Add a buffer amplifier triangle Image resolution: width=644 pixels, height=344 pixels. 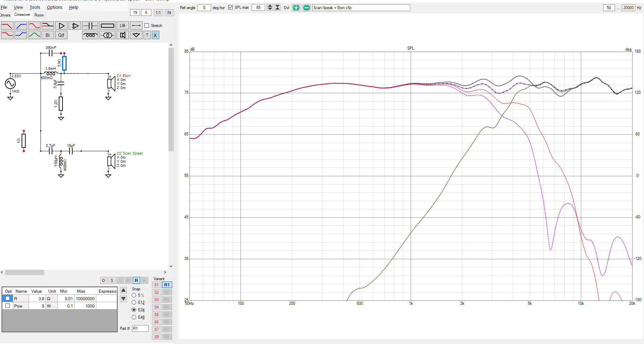(x=61, y=26)
